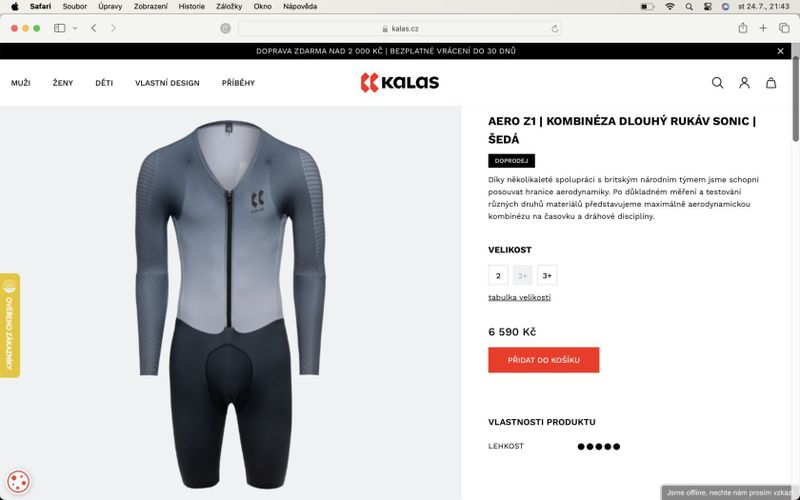The width and height of the screenshot is (800, 500).
Task: Select size 2 option
Action: pyautogui.click(x=498, y=276)
